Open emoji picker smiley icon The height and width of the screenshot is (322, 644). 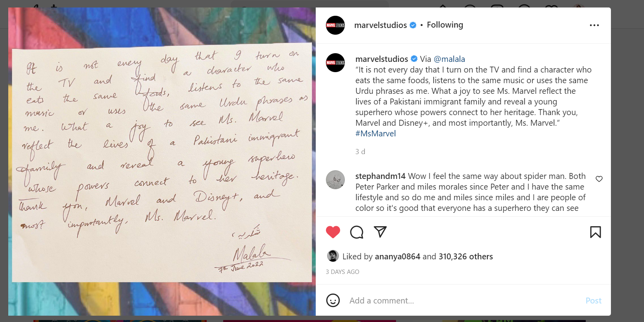(x=333, y=300)
